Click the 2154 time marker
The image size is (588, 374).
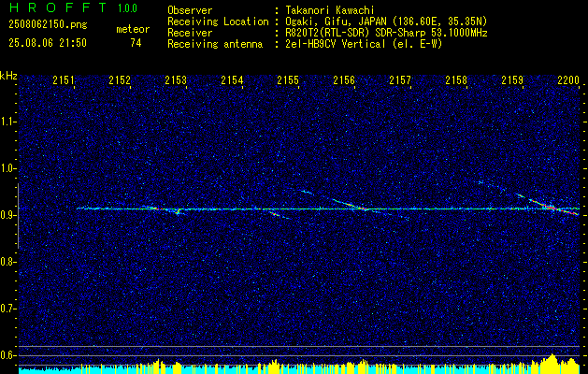pos(232,80)
